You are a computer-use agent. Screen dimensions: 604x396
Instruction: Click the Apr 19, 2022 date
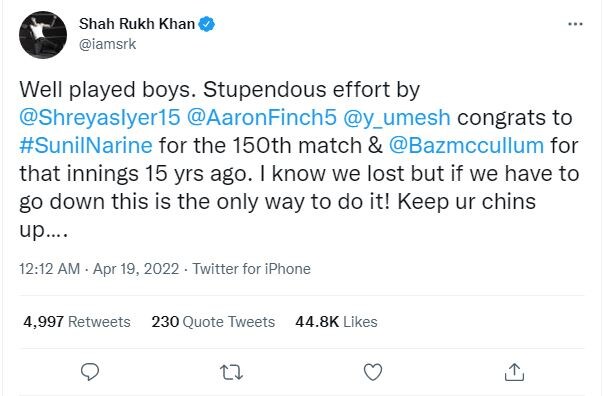[x=136, y=269]
